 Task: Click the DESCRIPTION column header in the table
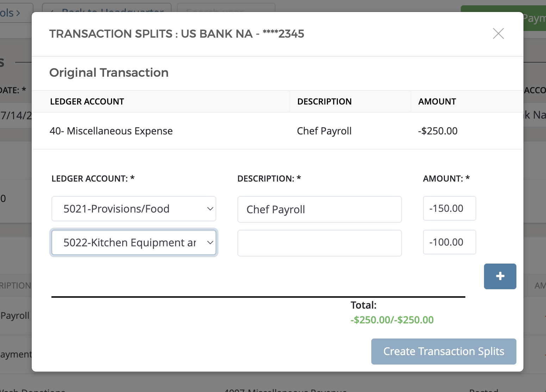click(324, 102)
